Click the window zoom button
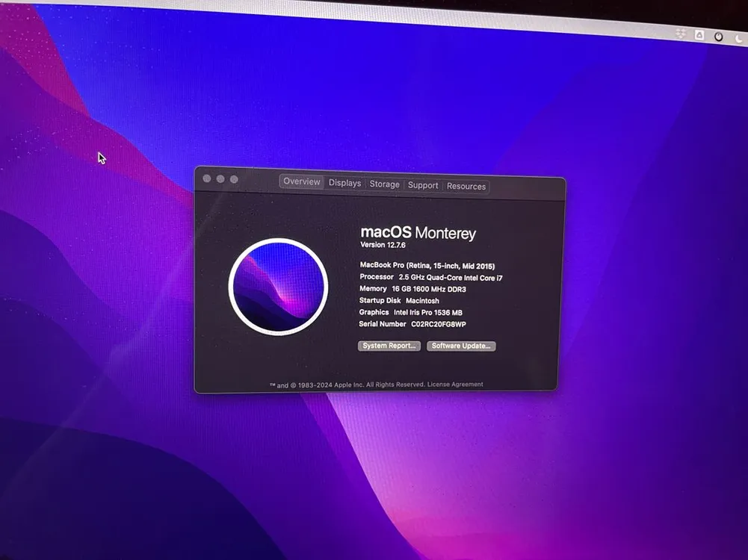 click(x=234, y=179)
